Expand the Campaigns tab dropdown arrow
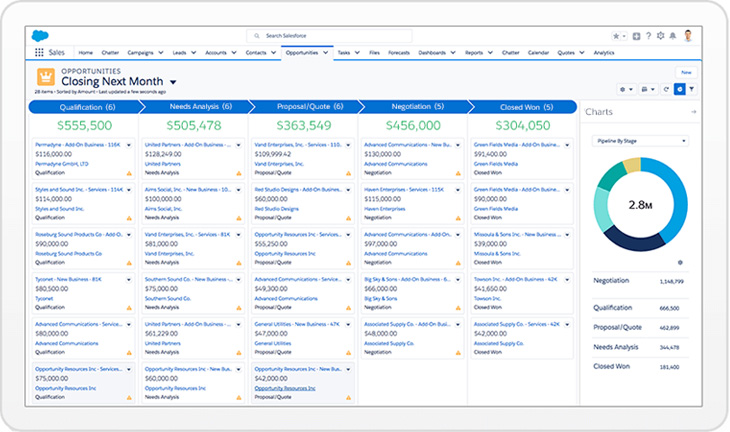 pos(161,53)
